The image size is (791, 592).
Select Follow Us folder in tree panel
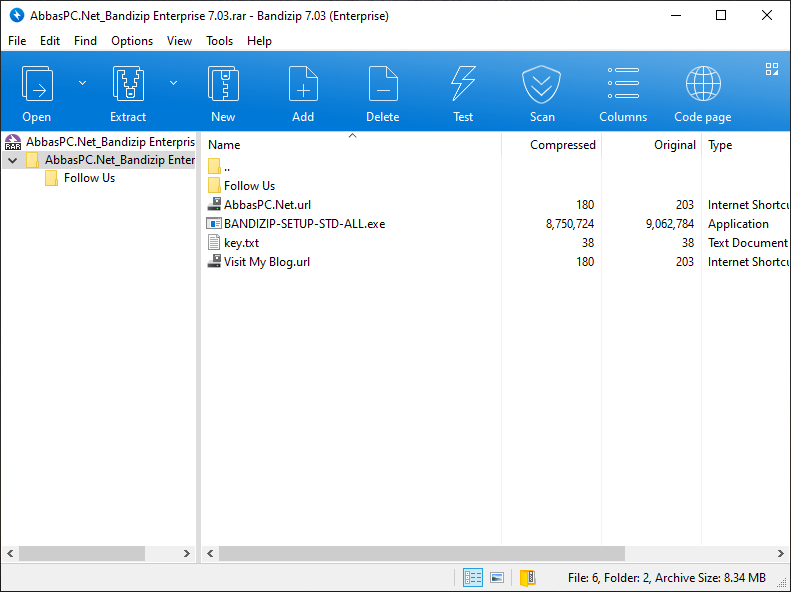[x=80, y=178]
